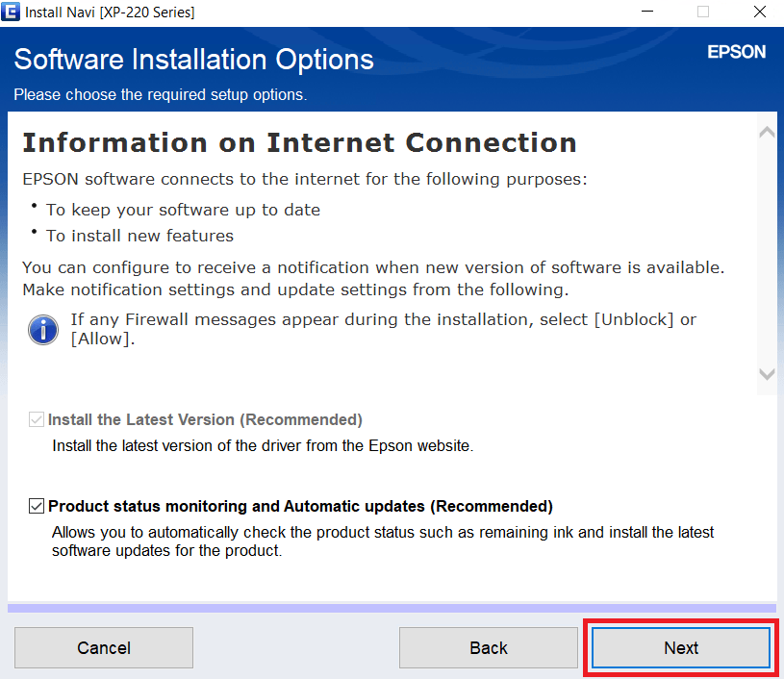The image size is (784, 679).
Task: Close the Install Navi window
Action: pyautogui.click(x=760, y=12)
